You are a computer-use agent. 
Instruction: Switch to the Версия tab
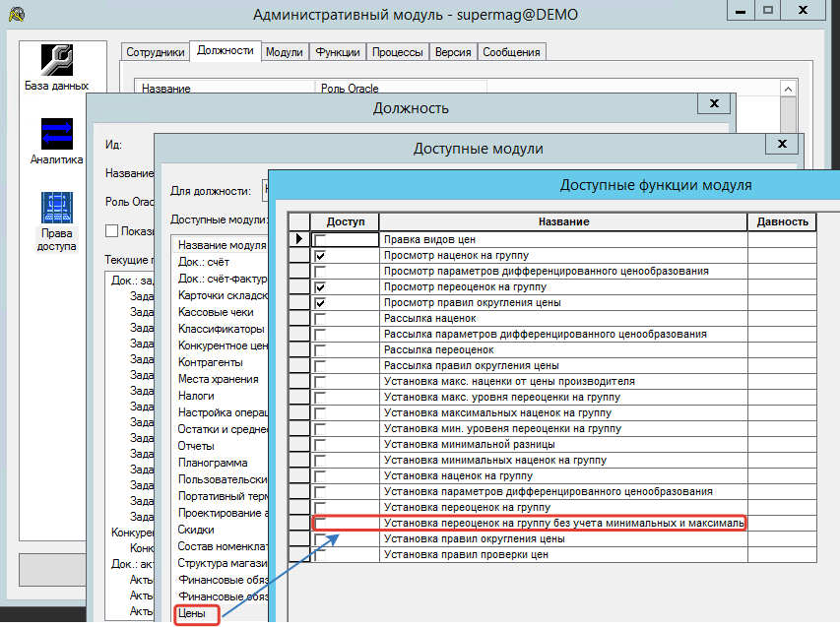[453, 52]
